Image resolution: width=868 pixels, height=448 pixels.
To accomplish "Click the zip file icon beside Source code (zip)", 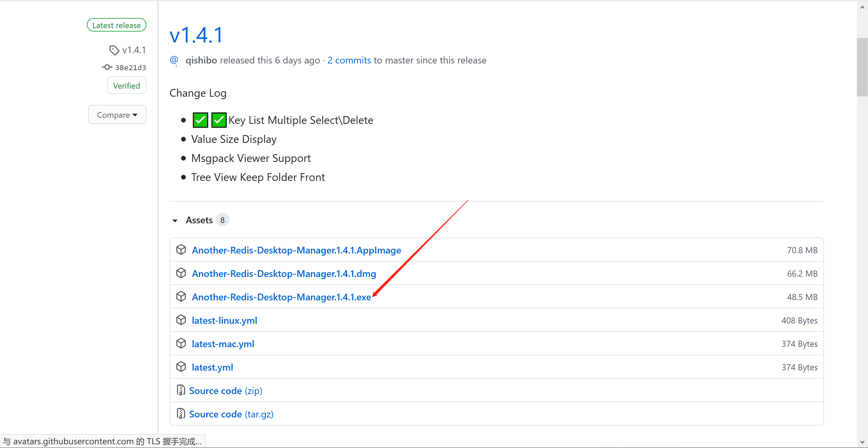I will [181, 390].
